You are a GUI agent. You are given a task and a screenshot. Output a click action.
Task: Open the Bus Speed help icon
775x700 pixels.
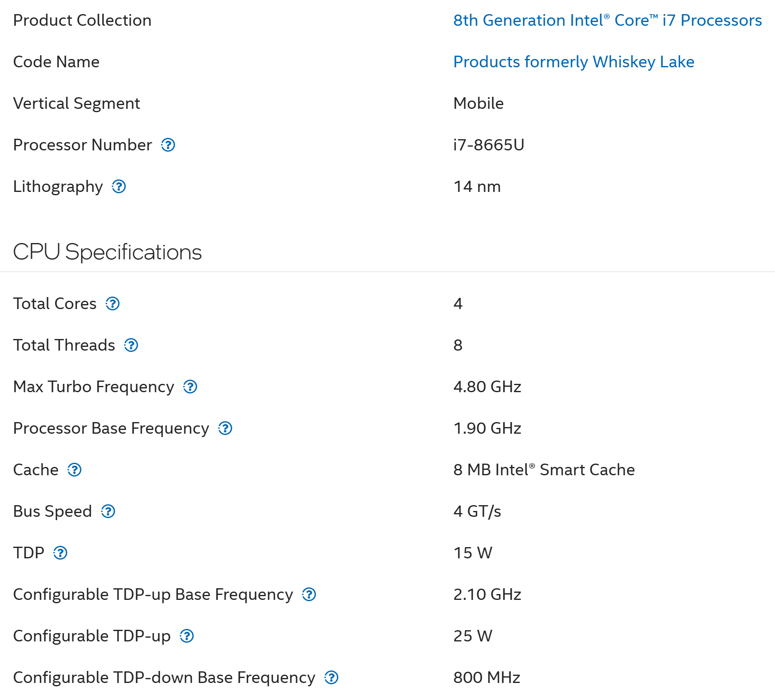click(x=108, y=511)
